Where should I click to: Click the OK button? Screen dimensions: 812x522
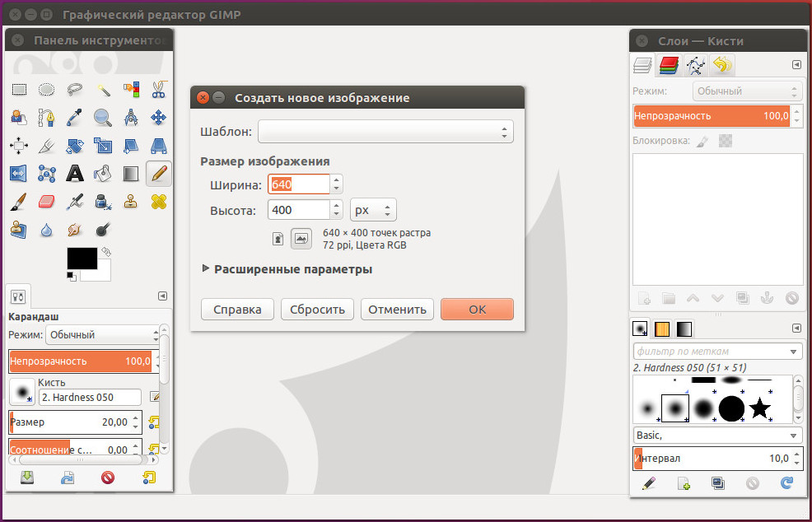point(477,309)
